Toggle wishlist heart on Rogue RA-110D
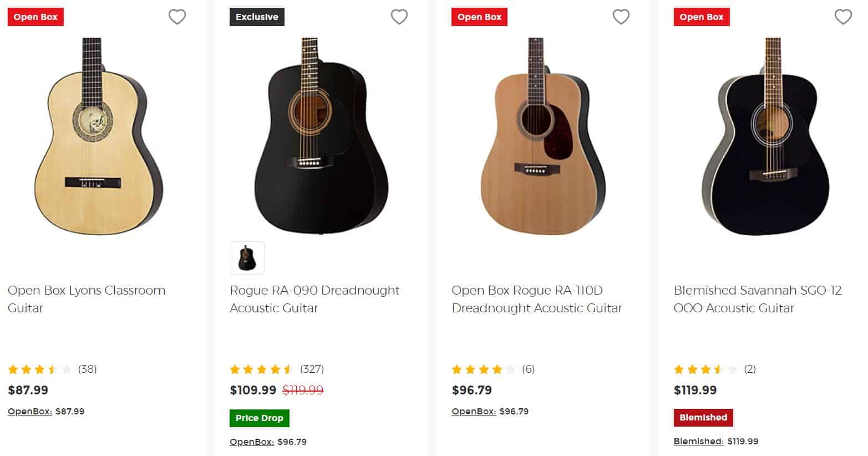Image resolution: width=868 pixels, height=456 pixels. click(621, 17)
